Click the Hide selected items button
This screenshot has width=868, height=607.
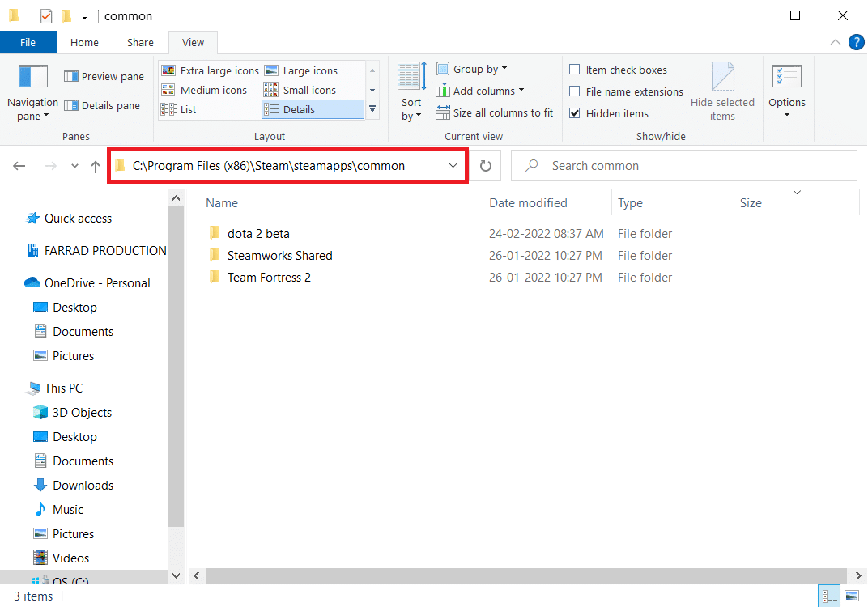(x=722, y=91)
